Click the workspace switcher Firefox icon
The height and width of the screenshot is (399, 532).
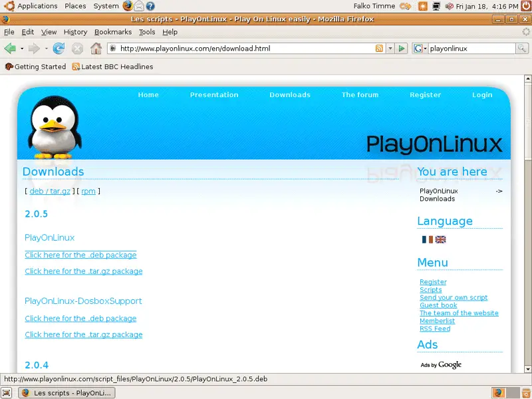498,392
